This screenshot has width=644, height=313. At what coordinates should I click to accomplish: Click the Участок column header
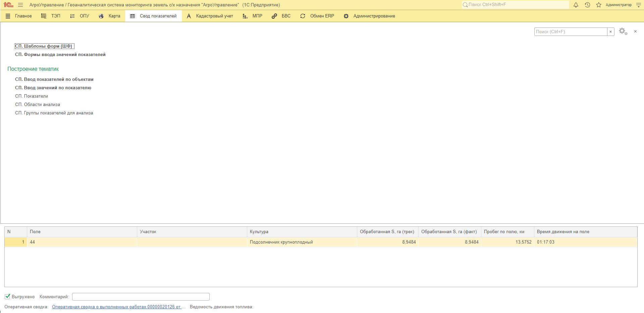pyautogui.click(x=192, y=232)
